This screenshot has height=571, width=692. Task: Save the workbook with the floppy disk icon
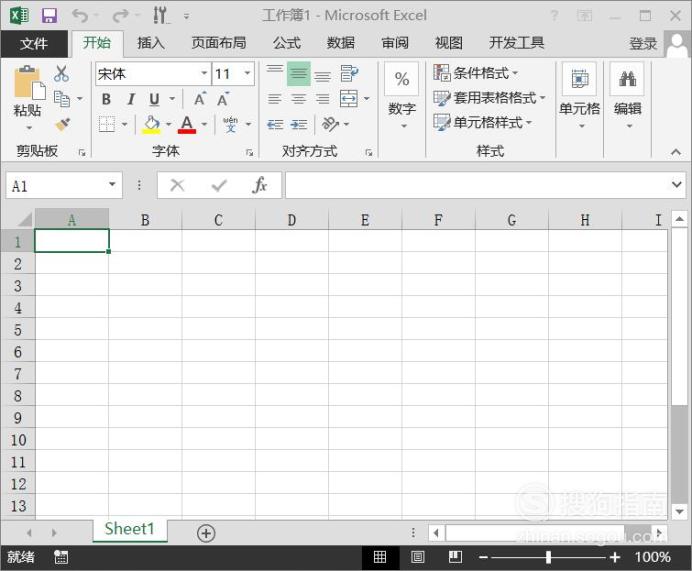tap(49, 16)
